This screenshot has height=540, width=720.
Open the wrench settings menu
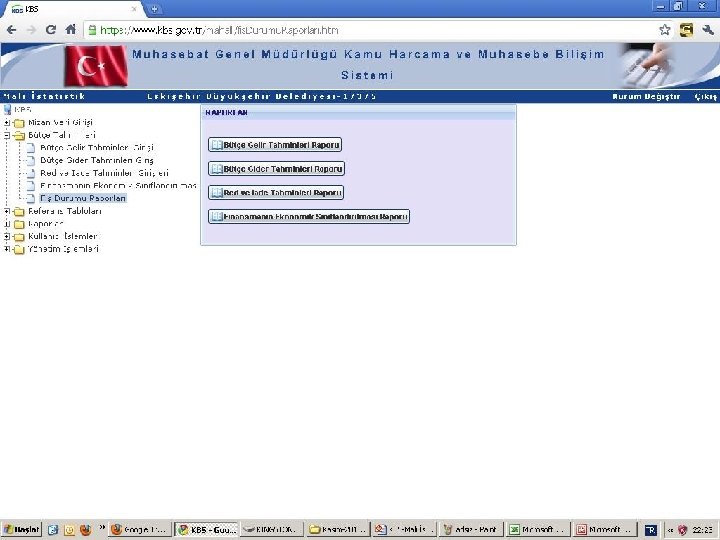(x=708, y=30)
